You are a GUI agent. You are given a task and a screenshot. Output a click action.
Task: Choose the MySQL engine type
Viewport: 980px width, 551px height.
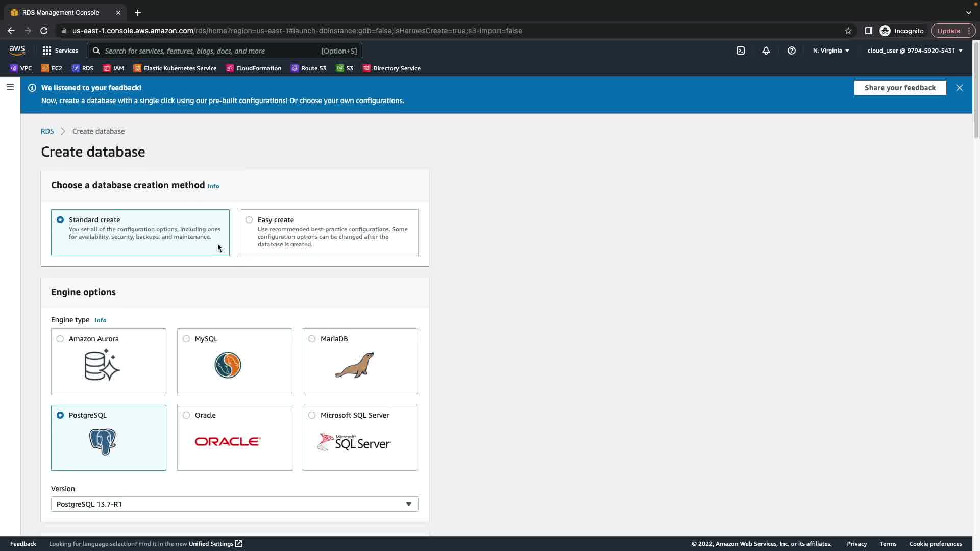(186, 339)
